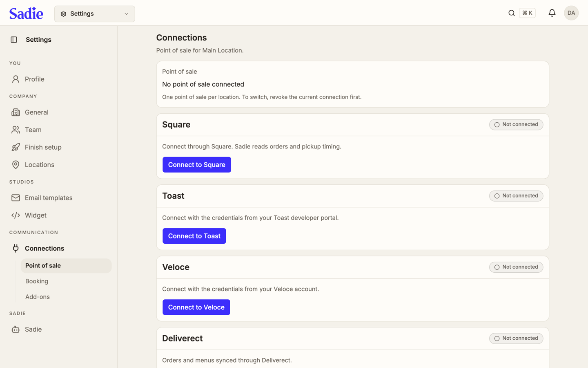Click Toast's Not connected status badge
This screenshot has width=588, height=368.
[x=516, y=196]
